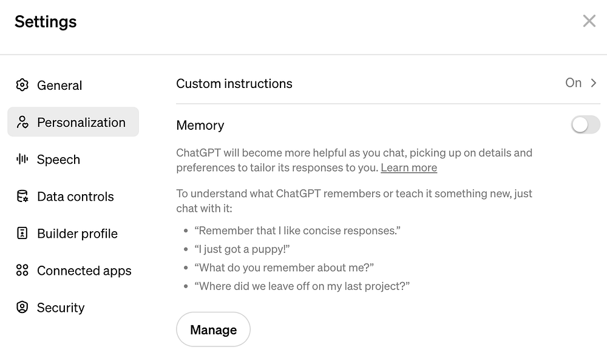This screenshot has height=364, width=607.
Task: Navigate to Connected apps label
Action: pyautogui.click(x=84, y=271)
